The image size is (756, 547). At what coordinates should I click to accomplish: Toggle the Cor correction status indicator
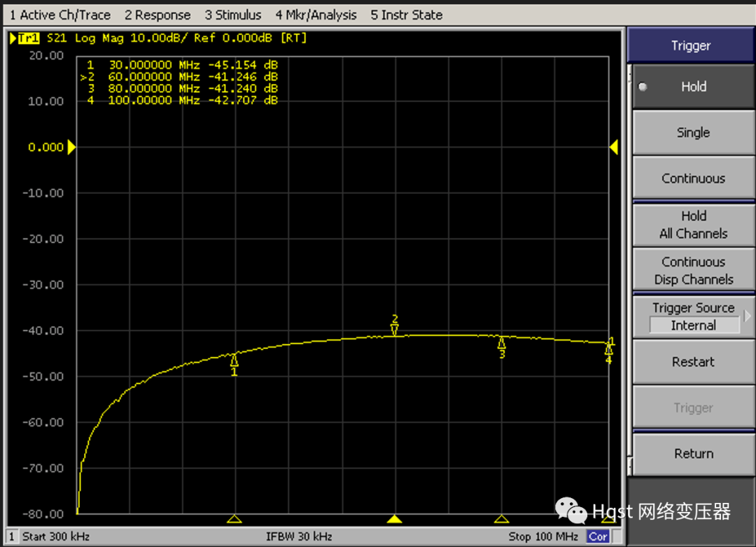[x=598, y=537]
